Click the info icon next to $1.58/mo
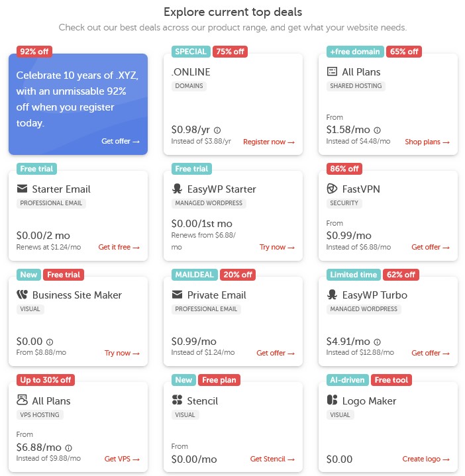 click(377, 130)
